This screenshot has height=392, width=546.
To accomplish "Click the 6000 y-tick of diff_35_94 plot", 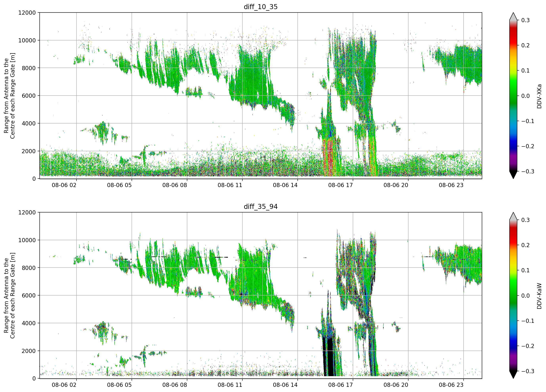I will tap(29, 295).
